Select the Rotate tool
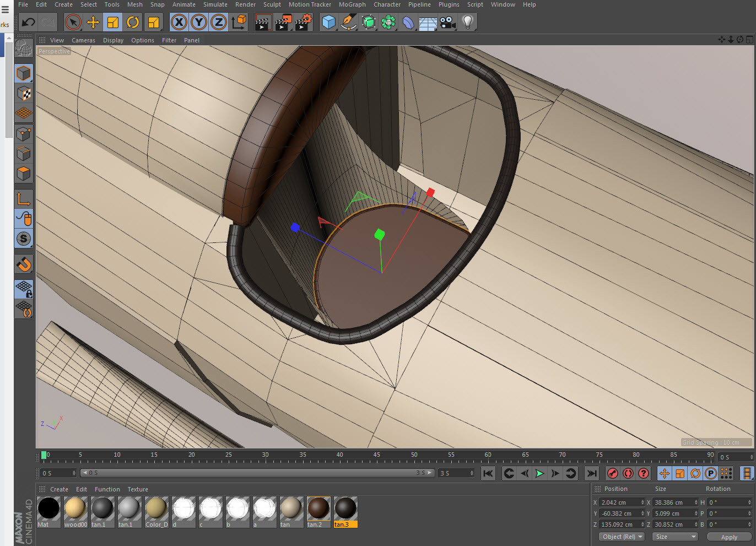Screen dimensions: 756x546 pos(133,22)
